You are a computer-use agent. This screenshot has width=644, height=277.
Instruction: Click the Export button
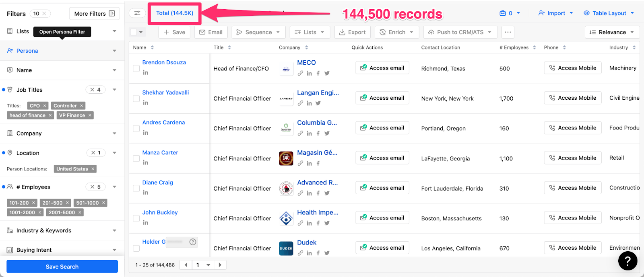pos(352,32)
